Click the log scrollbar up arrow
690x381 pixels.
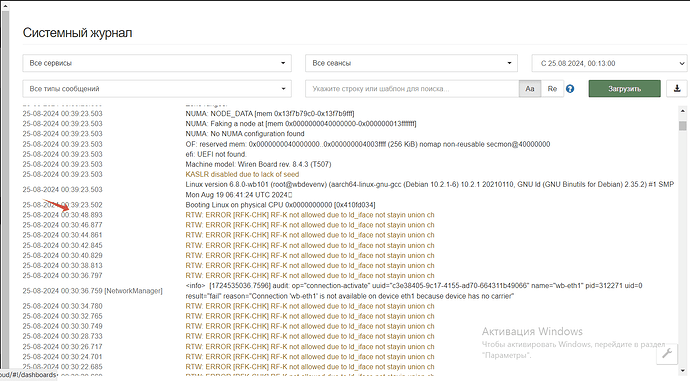point(683,111)
